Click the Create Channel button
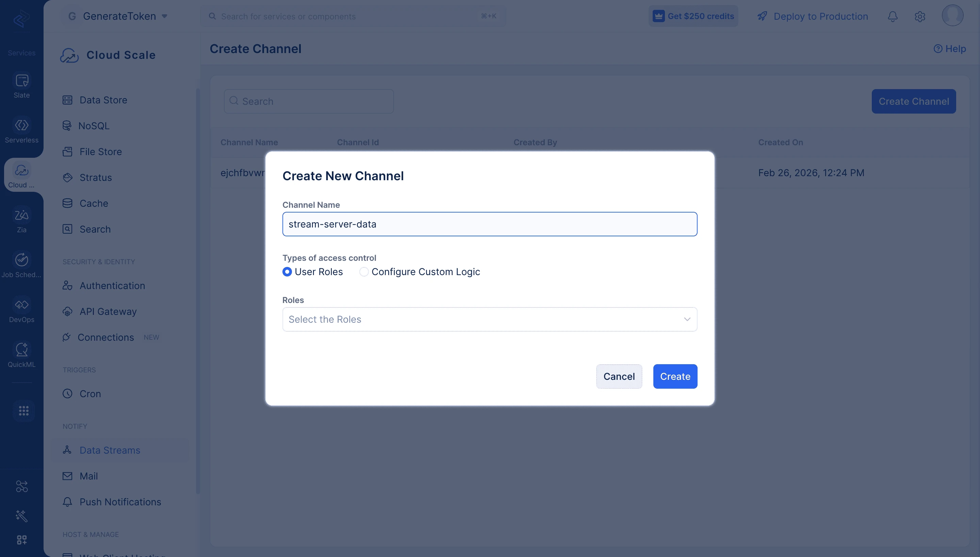The width and height of the screenshot is (980, 557). 913,101
